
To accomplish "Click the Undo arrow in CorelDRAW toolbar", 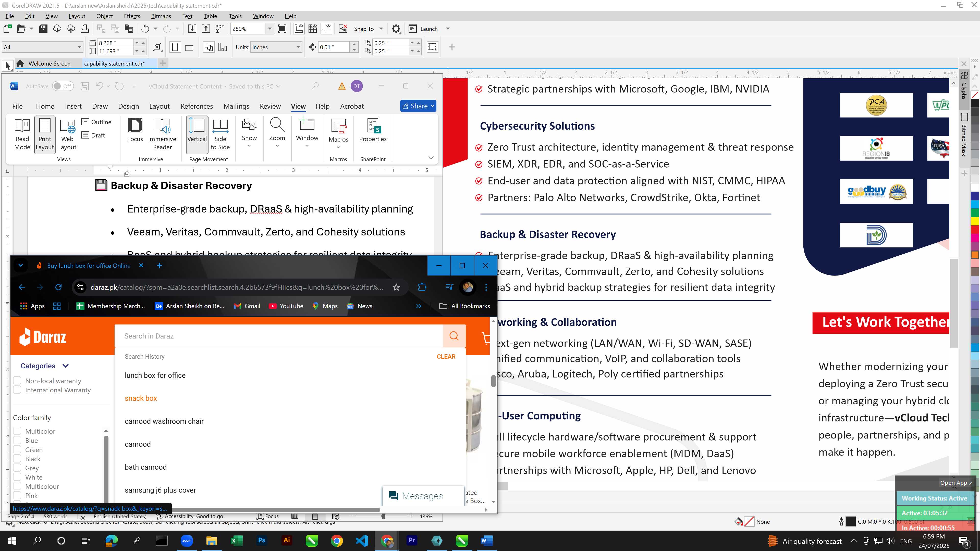I will pyautogui.click(x=145, y=29).
